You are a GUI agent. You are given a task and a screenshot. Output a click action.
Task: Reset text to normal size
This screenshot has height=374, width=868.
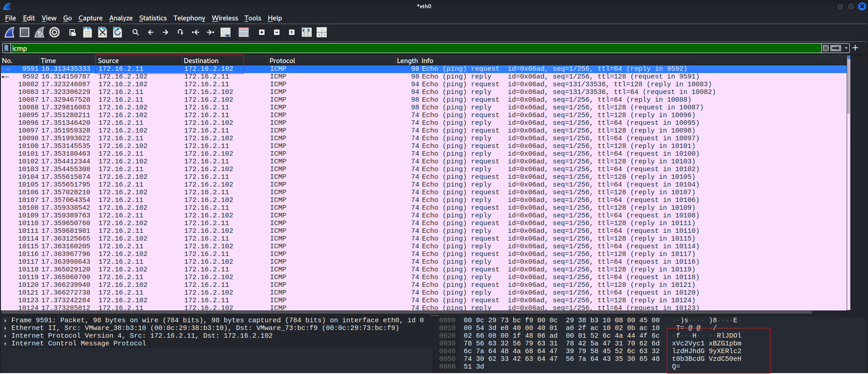(292, 32)
